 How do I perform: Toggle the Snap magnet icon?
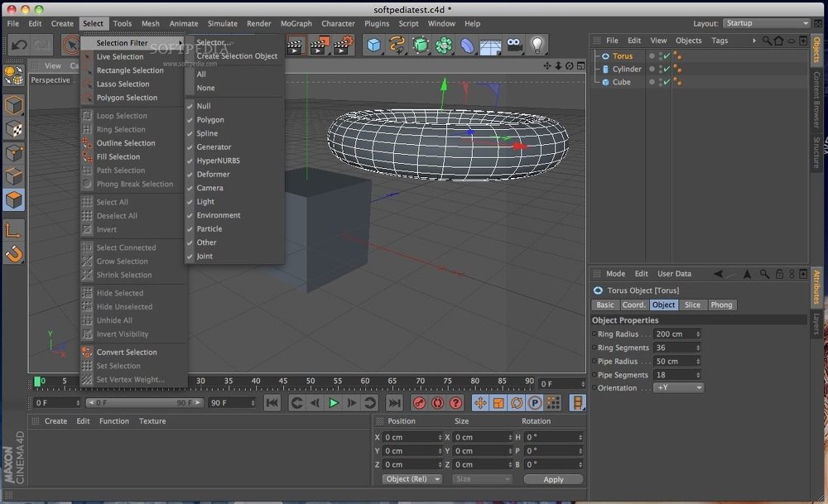click(14, 254)
